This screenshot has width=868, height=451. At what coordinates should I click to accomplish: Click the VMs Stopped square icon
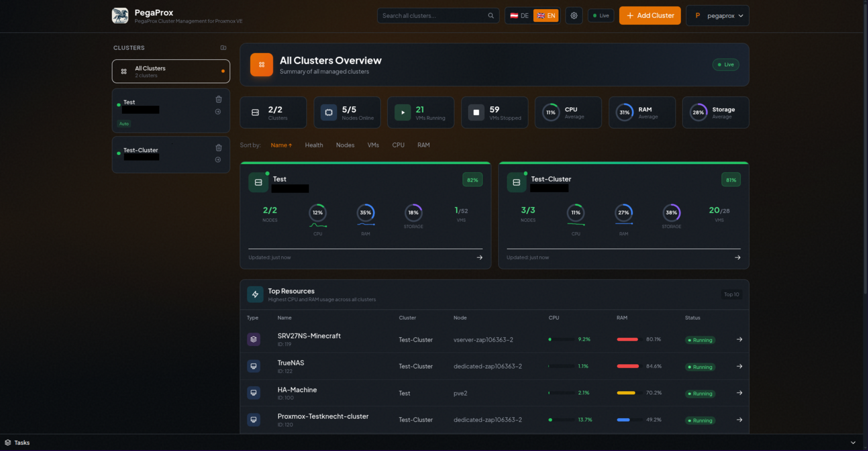tap(476, 112)
